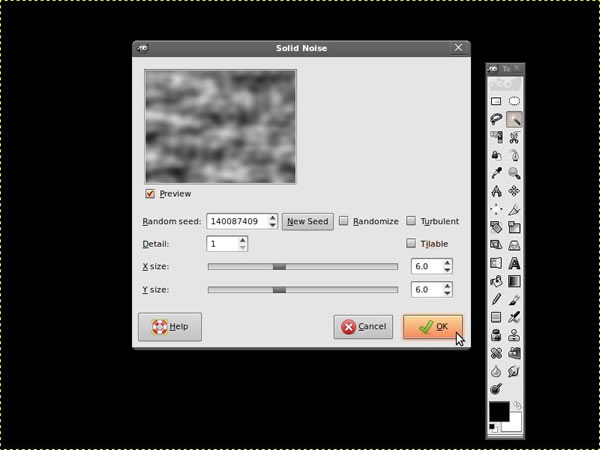Increase Detail with up arrow
The image size is (600, 450).
tap(243, 240)
